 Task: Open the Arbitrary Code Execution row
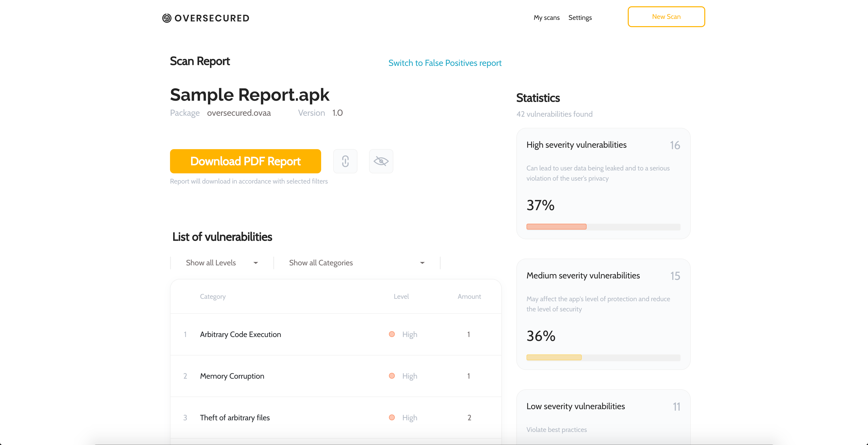coord(240,334)
